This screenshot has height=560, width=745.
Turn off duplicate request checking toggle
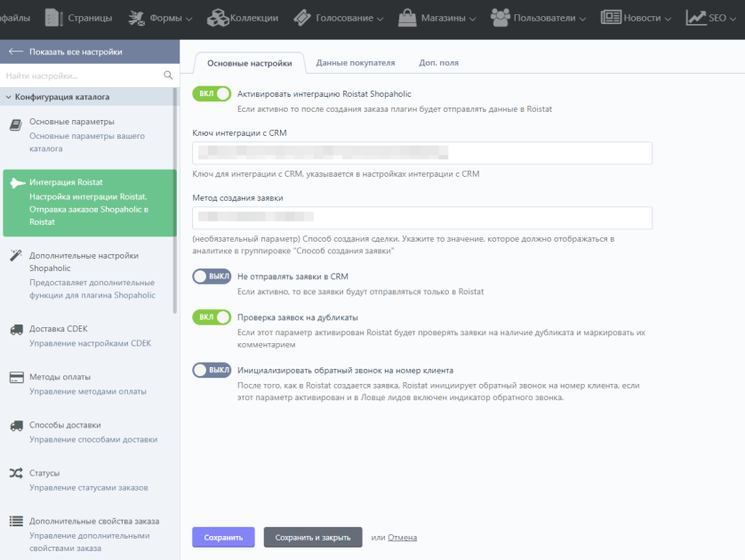[212, 317]
